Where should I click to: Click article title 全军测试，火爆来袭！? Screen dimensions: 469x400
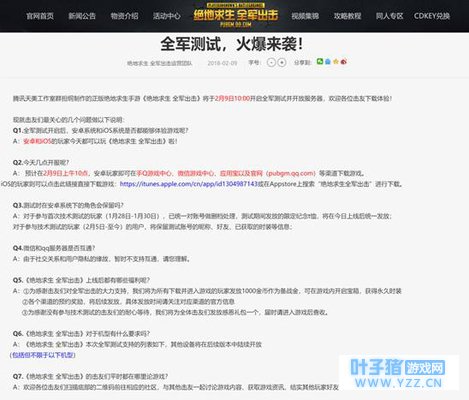coord(232,44)
